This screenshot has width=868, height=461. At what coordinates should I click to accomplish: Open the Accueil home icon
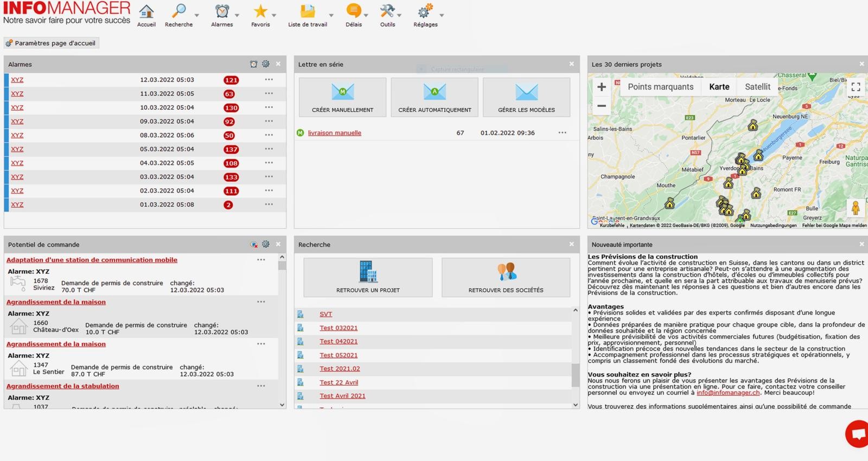click(x=146, y=11)
